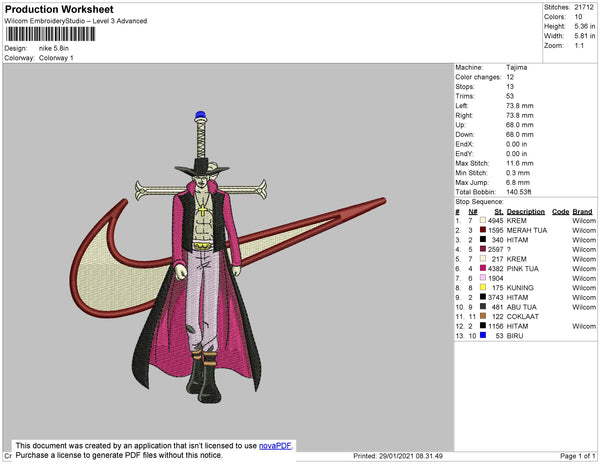Click the Width value '5.81 in'
Viewport: 600px width, 464px height.
(x=584, y=36)
